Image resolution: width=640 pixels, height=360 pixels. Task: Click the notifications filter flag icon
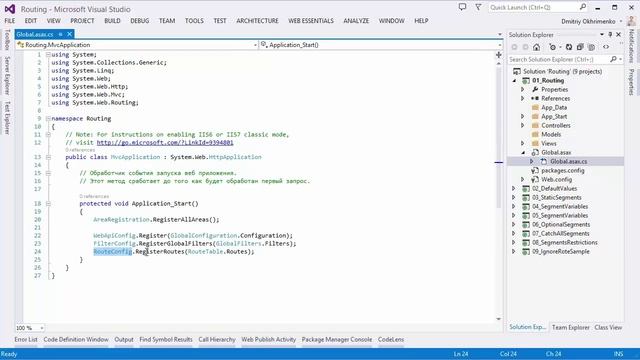point(478,7)
